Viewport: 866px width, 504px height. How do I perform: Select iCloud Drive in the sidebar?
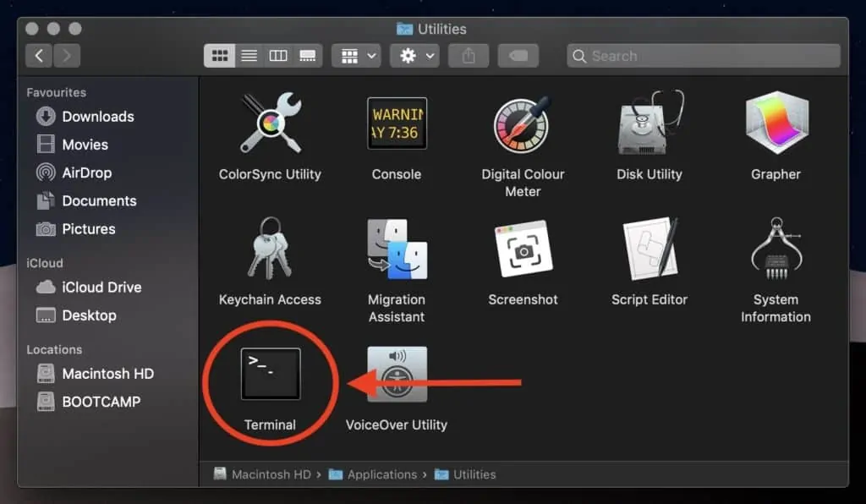[x=89, y=287]
